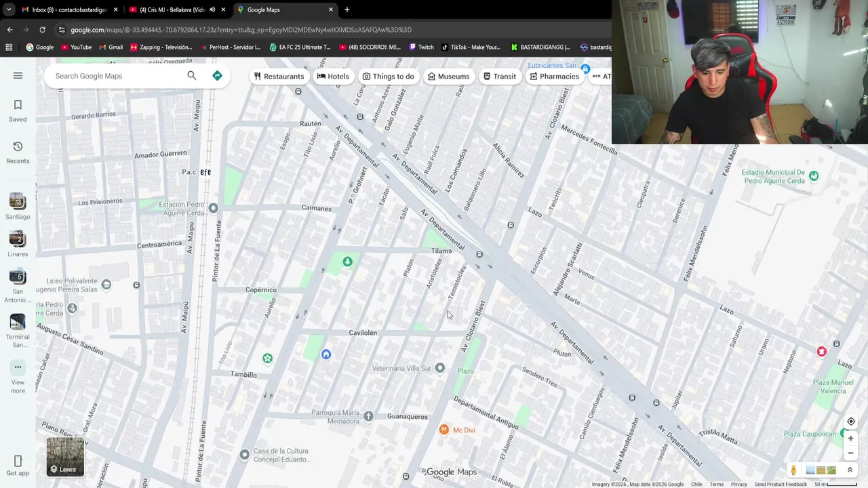Open the Linares recent place

click(18, 244)
